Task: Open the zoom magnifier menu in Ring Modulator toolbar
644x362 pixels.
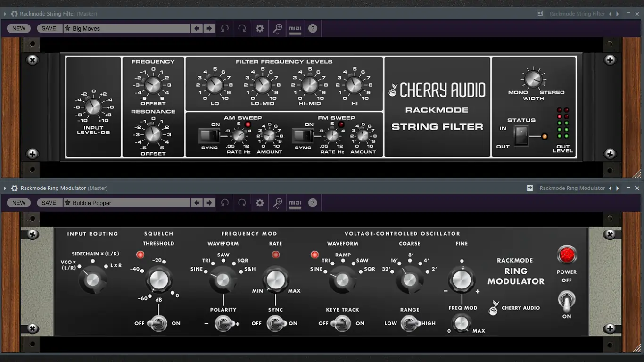Action: coord(278,203)
